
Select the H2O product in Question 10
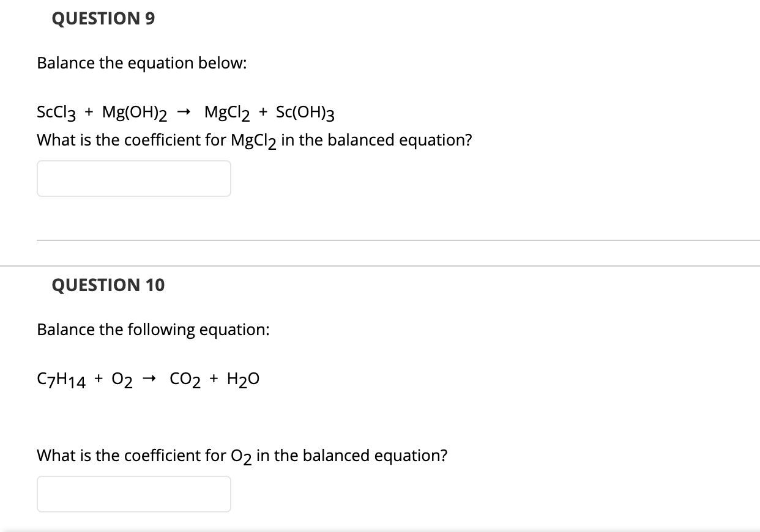tap(244, 378)
